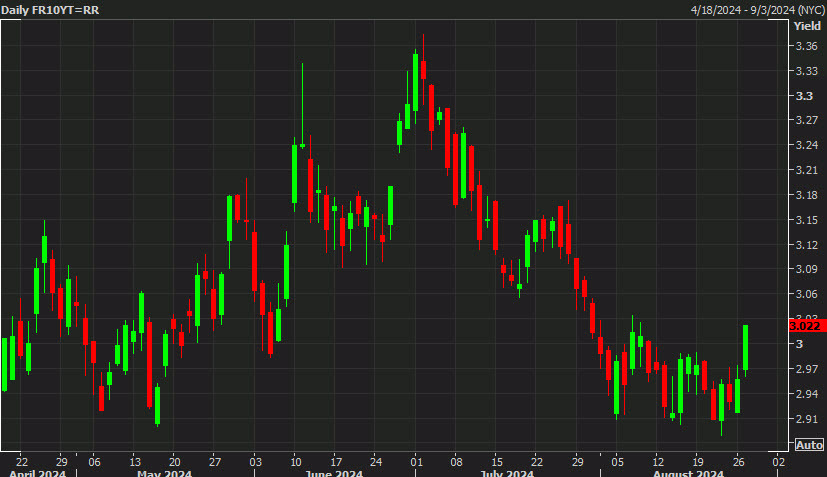Click the Yield axis header
This screenshot has width=827, height=477.
pos(806,28)
